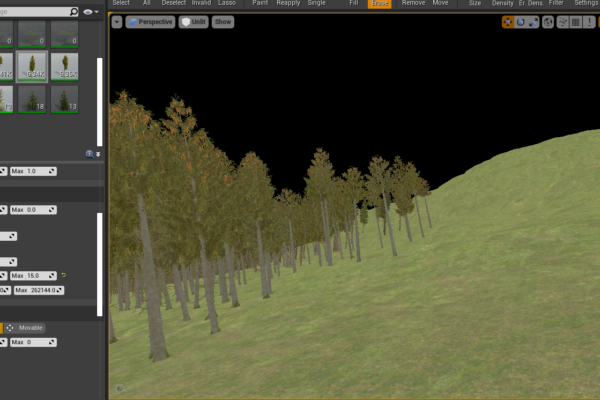Click the details panel vertical scrollbar
The image size is (600, 400).
click(x=99, y=264)
